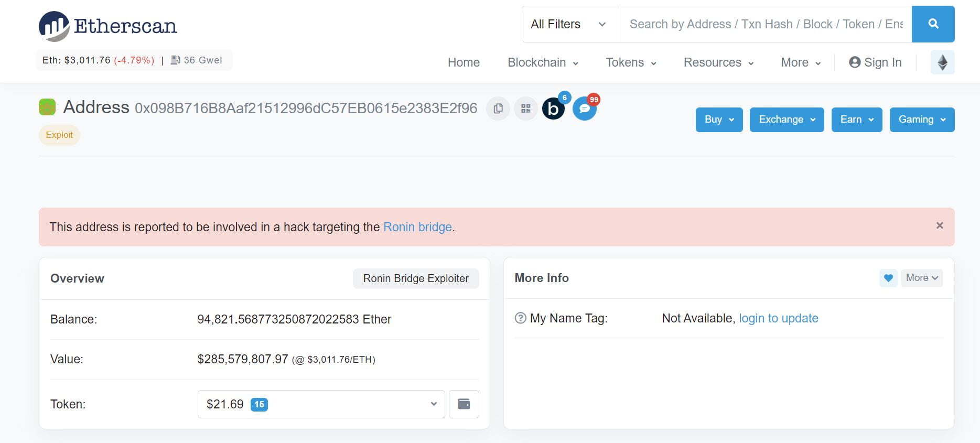The height and width of the screenshot is (443, 980).
Task: Click the Ronin Bridge Exploiter name tag
Action: coord(416,278)
